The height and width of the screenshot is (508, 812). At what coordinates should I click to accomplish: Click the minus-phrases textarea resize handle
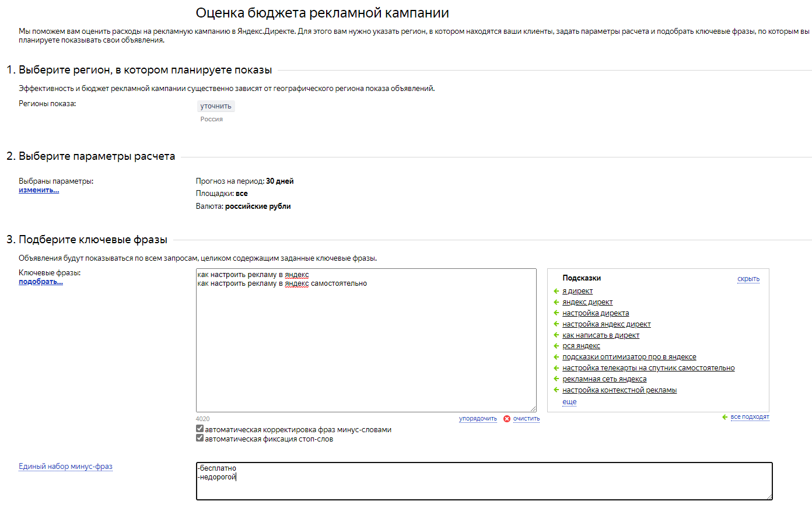point(769,496)
